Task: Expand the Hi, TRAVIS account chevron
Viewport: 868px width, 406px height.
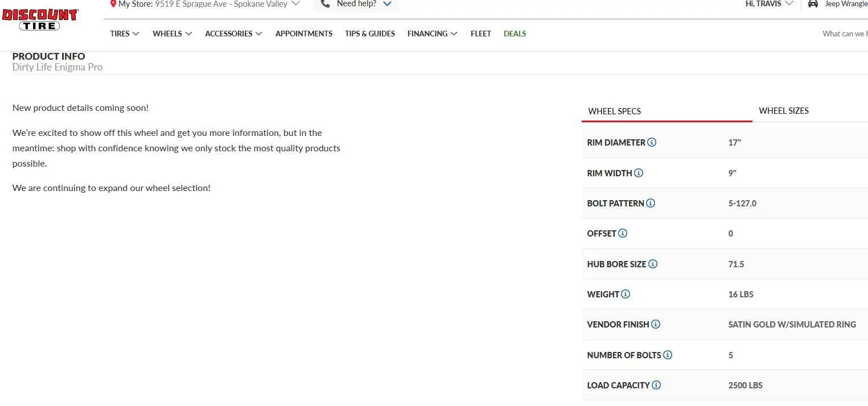Action: 789,3
